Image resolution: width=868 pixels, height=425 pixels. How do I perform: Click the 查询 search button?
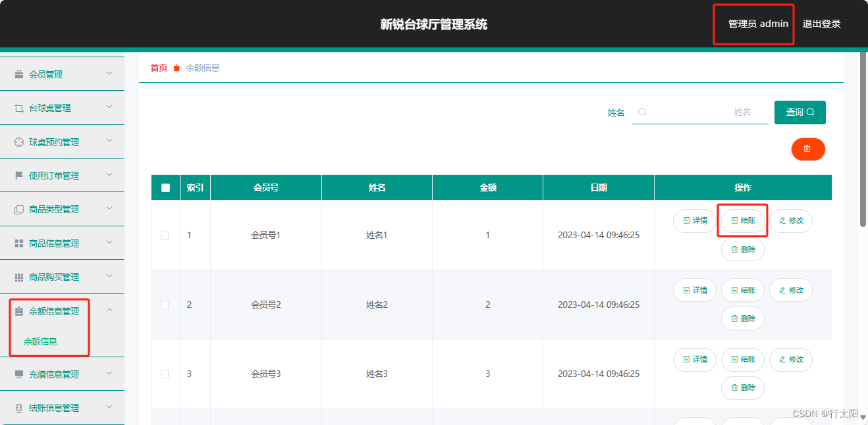[800, 112]
